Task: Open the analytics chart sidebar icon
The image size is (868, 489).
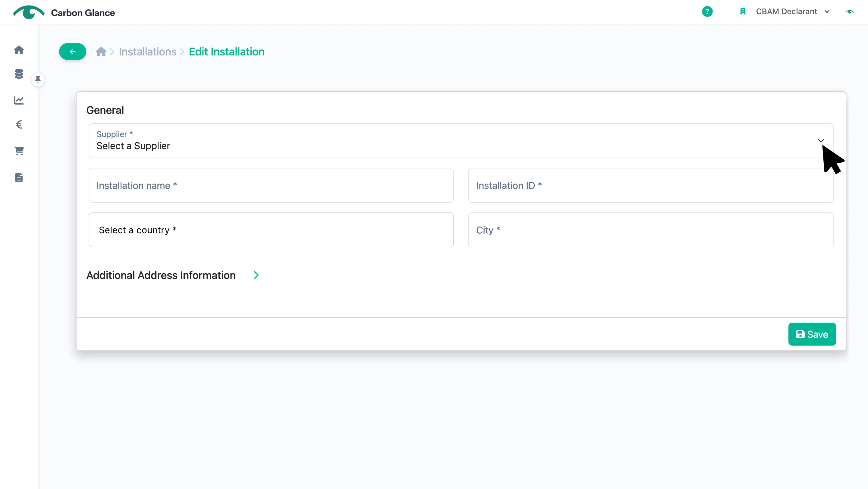Action: point(19,100)
